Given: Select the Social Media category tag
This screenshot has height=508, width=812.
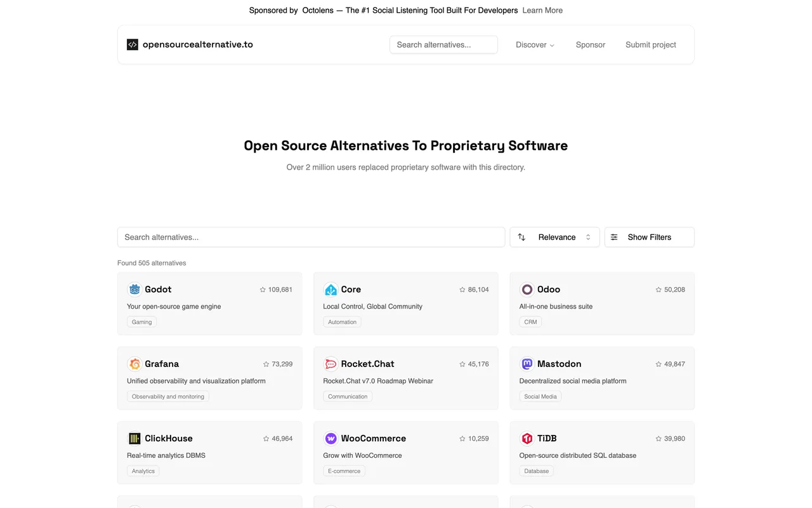Looking at the screenshot, I should [x=540, y=396].
